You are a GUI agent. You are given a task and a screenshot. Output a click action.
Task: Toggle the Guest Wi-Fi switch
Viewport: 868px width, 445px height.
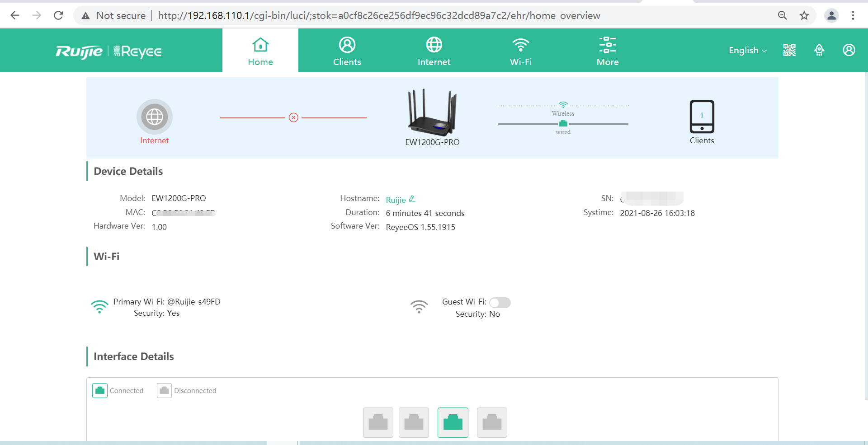pos(500,302)
